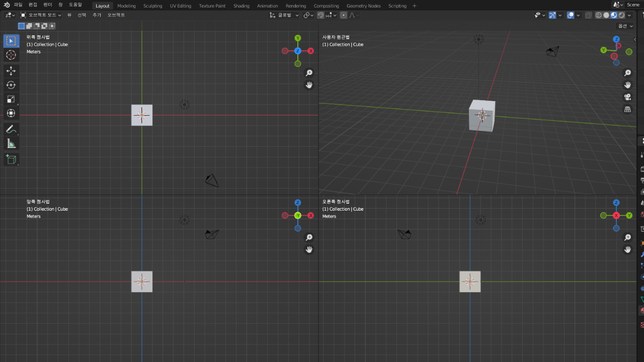Viewport: 644px width, 362px height.
Task: Toggle camera view in perspective viewport
Action: pos(627,97)
